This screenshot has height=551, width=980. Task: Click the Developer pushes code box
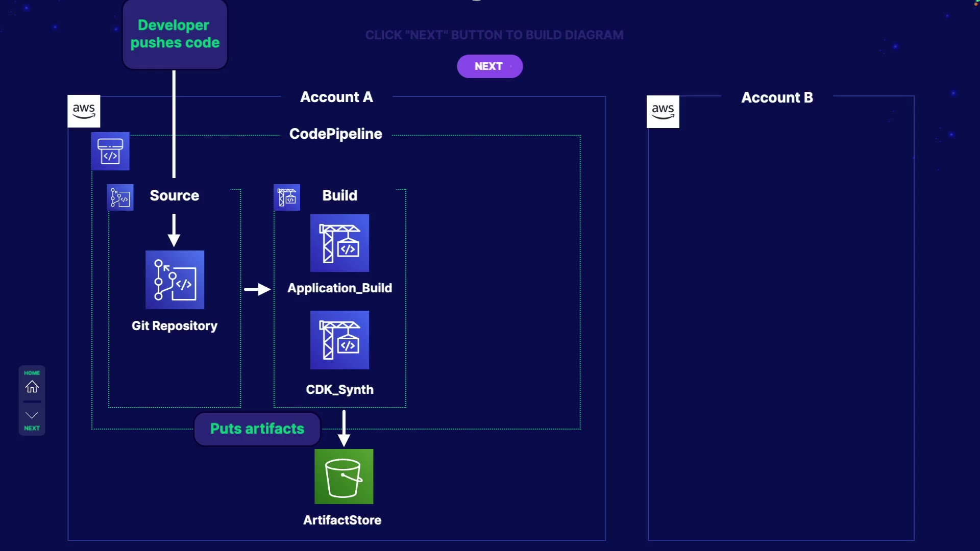coord(175,34)
